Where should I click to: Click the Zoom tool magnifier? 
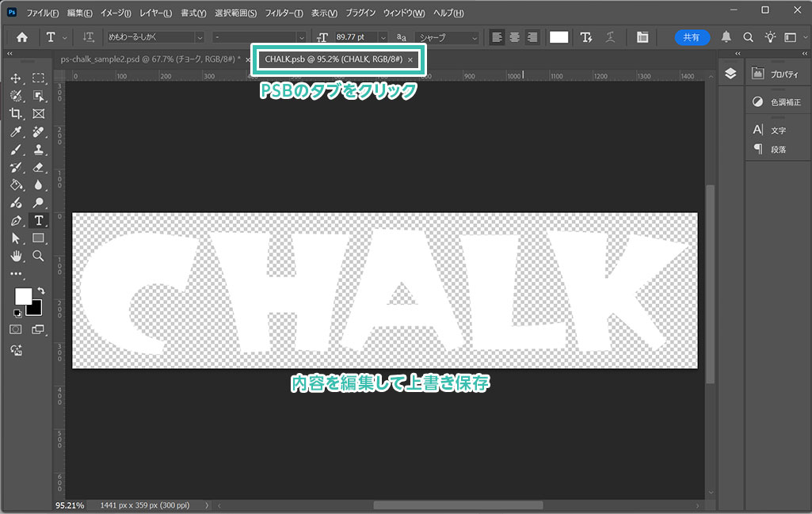tap(38, 255)
